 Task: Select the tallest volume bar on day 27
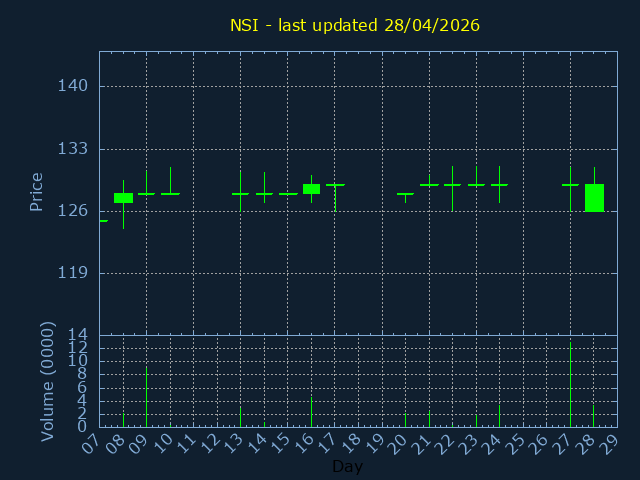[570, 385]
